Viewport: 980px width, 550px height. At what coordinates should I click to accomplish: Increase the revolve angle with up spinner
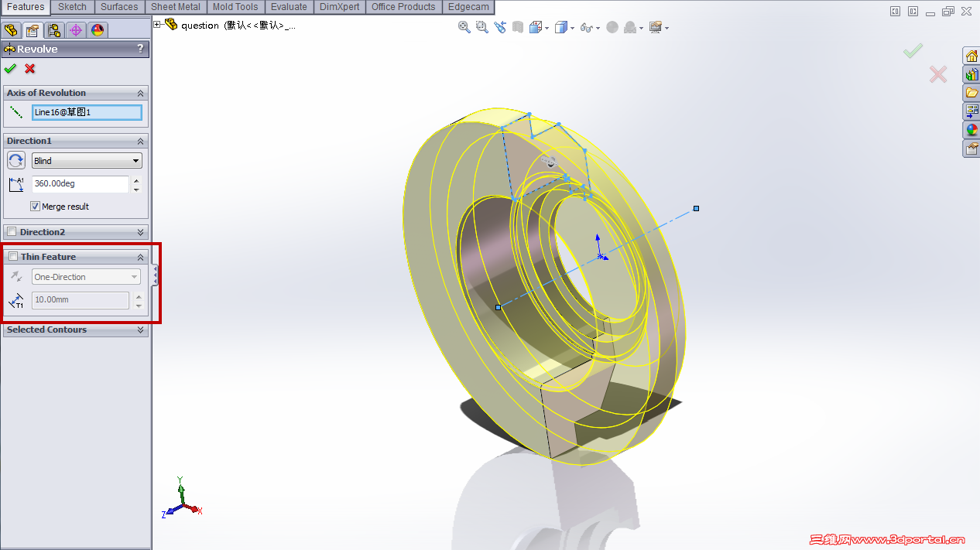pyautogui.click(x=136, y=180)
